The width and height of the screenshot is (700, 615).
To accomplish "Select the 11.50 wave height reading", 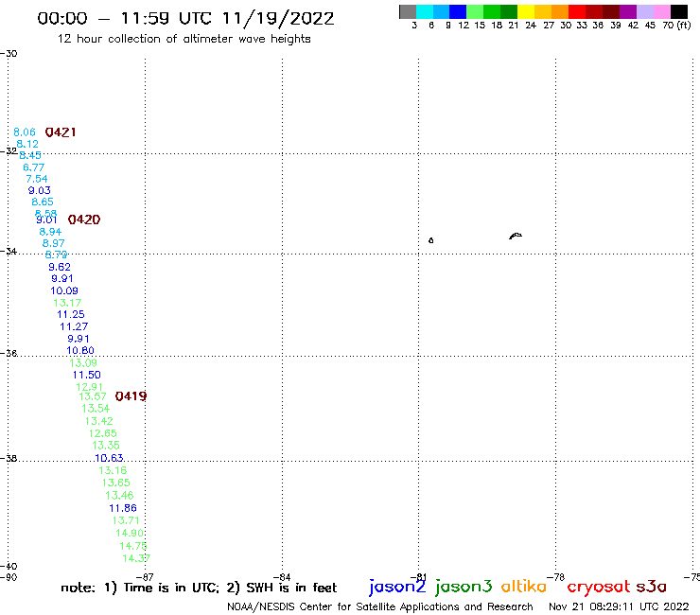I will (x=87, y=376).
